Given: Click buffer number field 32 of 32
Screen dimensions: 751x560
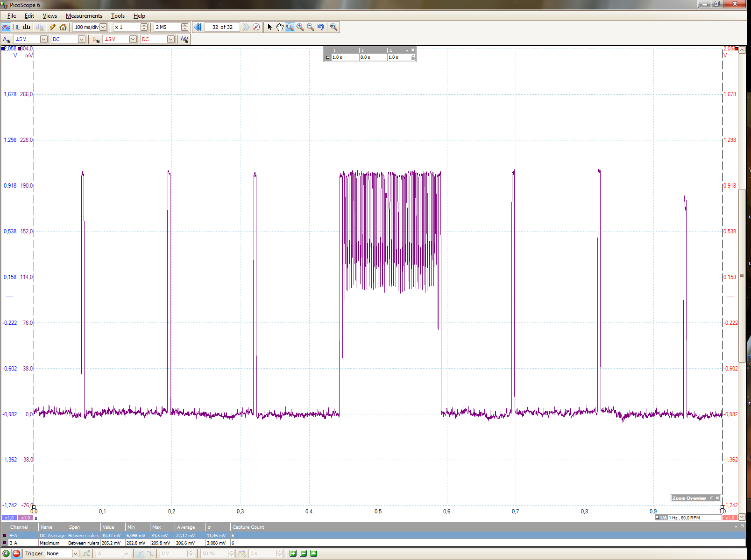Looking at the screenshot, I should click(x=222, y=27).
